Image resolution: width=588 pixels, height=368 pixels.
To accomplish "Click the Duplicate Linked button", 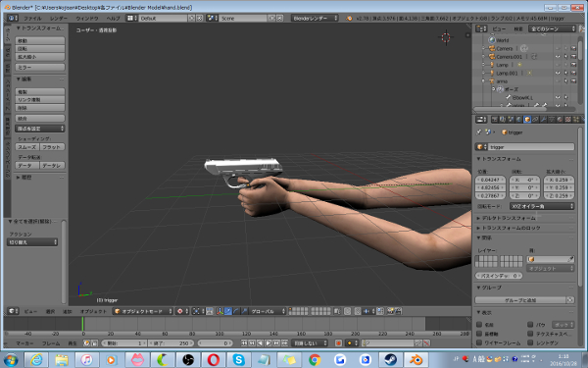I will [40, 100].
